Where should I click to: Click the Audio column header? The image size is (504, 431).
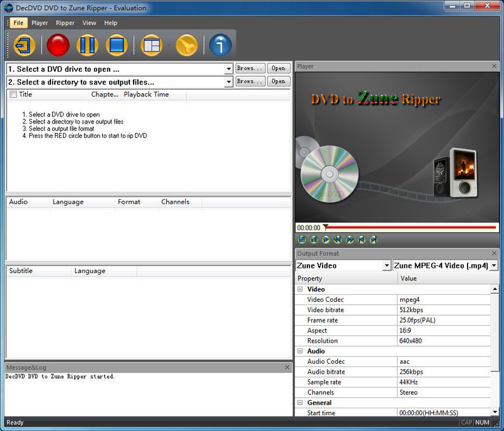tap(28, 202)
